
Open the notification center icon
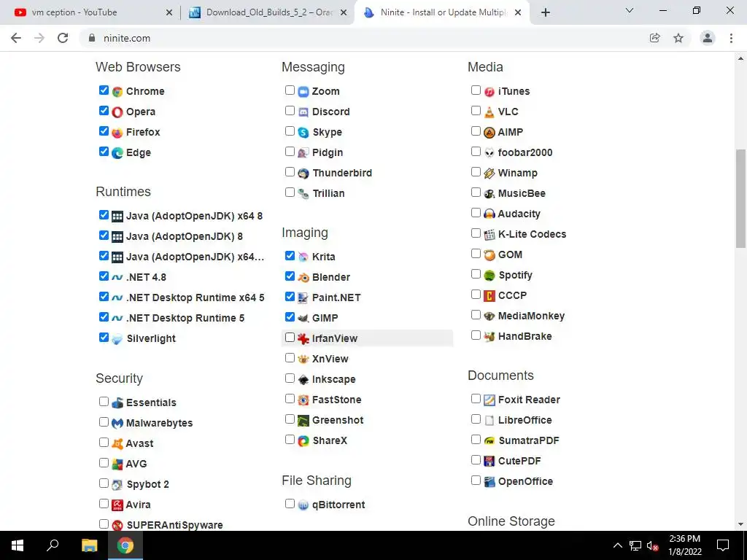tap(723, 545)
